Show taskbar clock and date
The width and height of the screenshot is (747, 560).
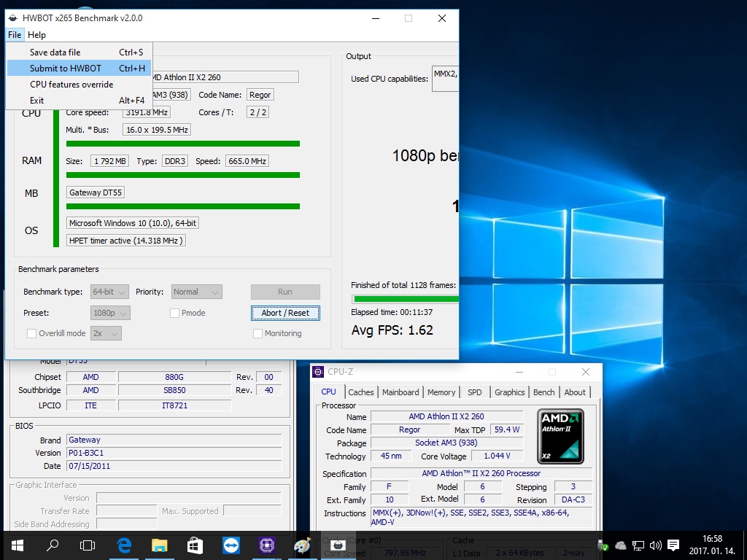[712, 545]
